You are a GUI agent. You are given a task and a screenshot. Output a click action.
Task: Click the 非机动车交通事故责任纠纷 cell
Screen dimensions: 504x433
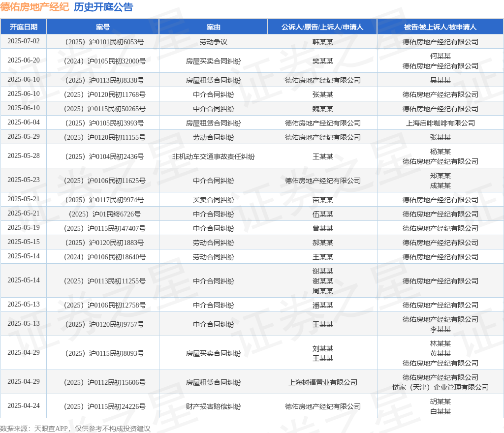[214, 157]
